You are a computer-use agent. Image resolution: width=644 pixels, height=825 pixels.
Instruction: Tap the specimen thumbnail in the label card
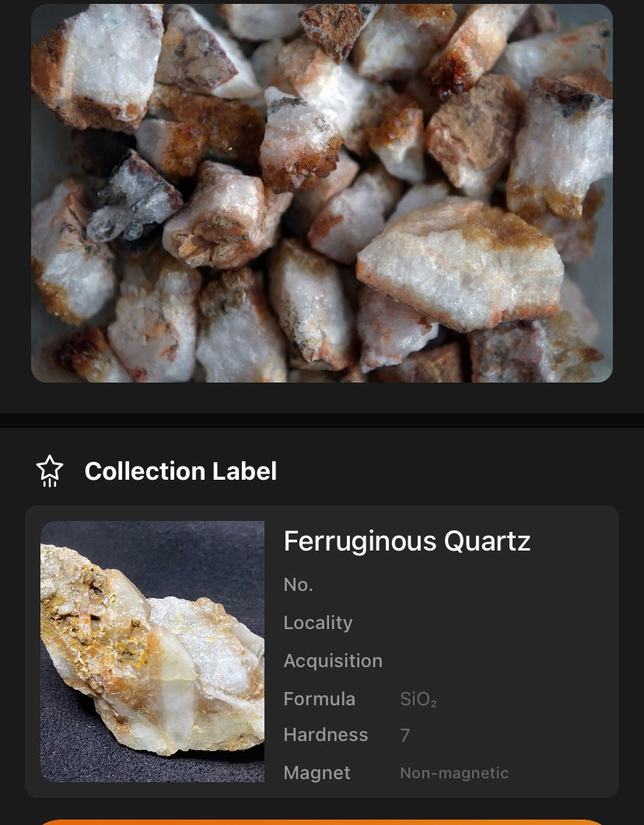click(x=152, y=651)
